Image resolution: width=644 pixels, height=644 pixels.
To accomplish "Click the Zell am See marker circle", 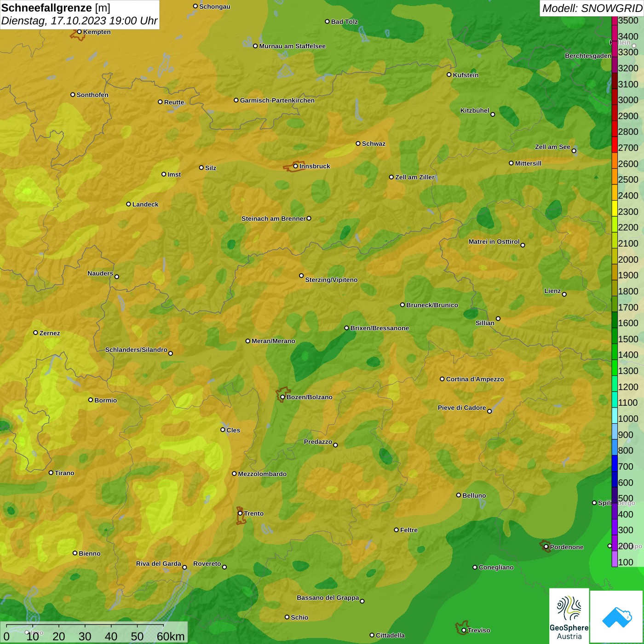I will 574,150.
